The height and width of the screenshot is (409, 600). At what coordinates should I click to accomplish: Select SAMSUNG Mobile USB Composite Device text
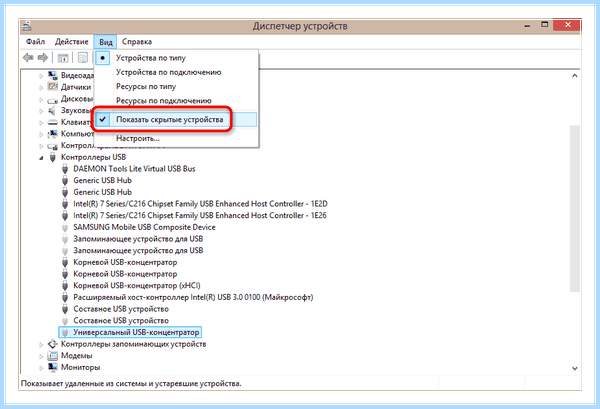pos(144,227)
